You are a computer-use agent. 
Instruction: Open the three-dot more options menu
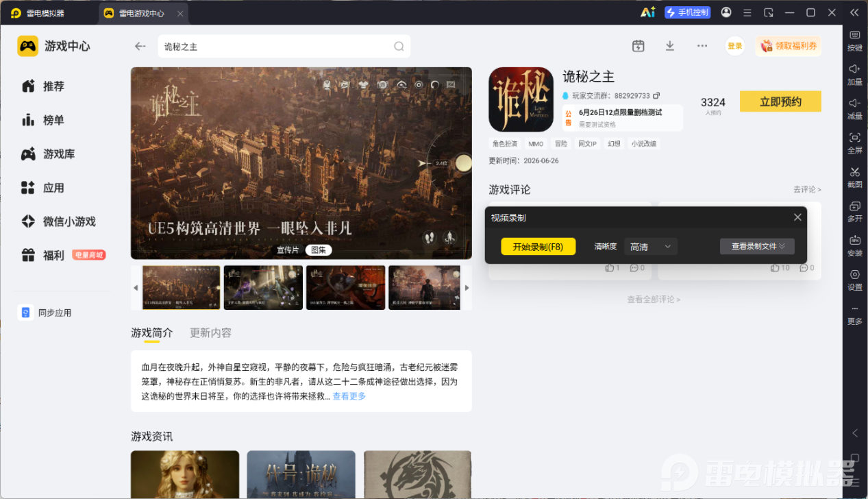point(702,46)
